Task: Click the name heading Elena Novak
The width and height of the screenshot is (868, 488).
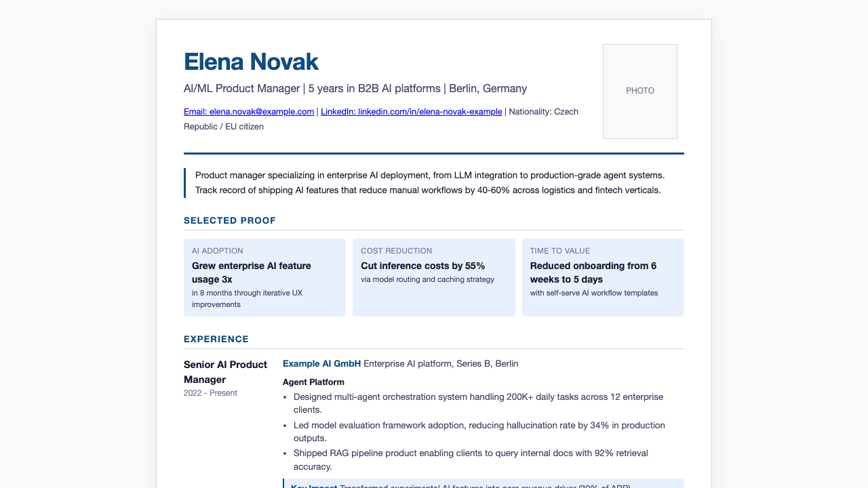Action: (x=251, y=62)
